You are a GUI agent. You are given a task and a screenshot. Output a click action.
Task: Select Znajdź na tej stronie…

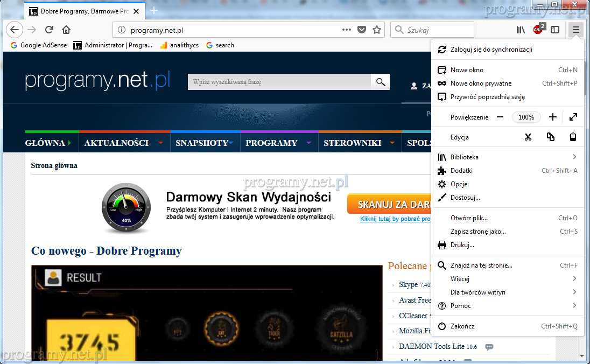coord(508,265)
